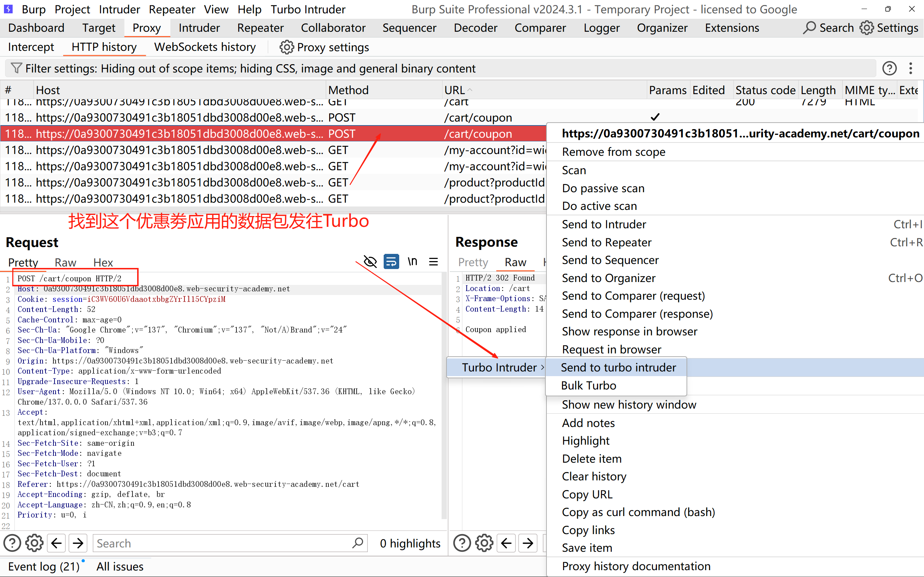
Task: Open the Event log (21)
Action: click(x=44, y=566)
